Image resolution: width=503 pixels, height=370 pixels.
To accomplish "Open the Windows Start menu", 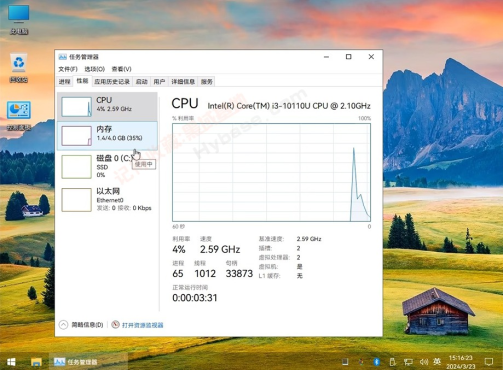I will (11, 362).
